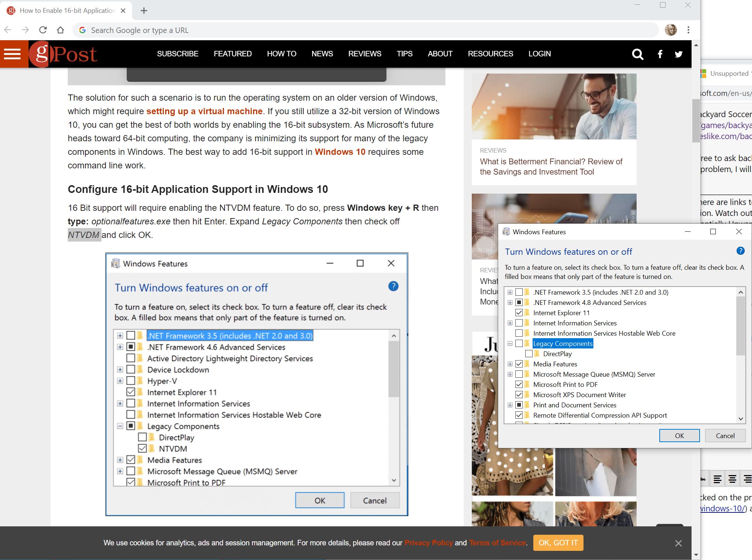This screenshot has width=752, height=560.
Task: Click OK in Windows Features dialog
Action: (679, 436)
